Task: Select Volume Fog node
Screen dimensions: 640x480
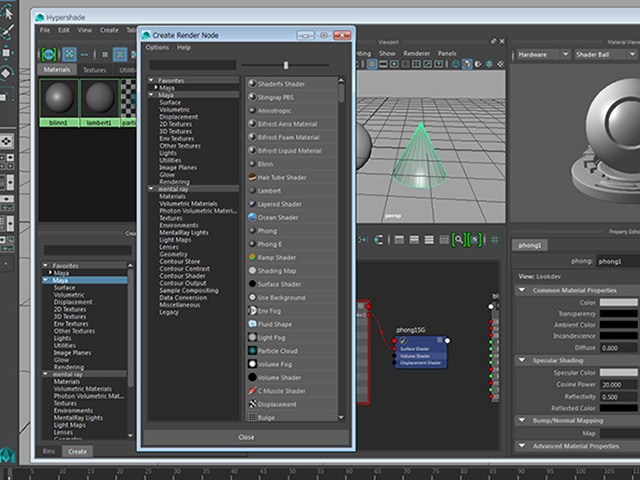Action: (x=291, y=364)
